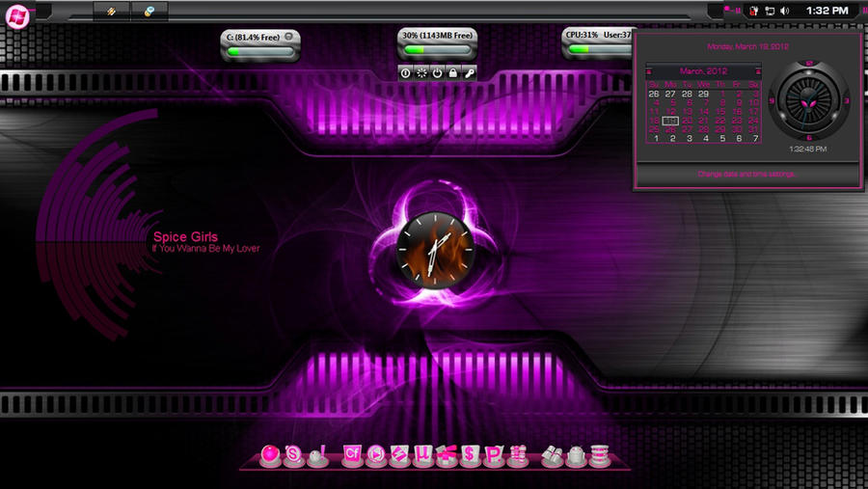This screenshot has width=868, height=489.
Task: Go to next month in calendar
Action: 758,71
